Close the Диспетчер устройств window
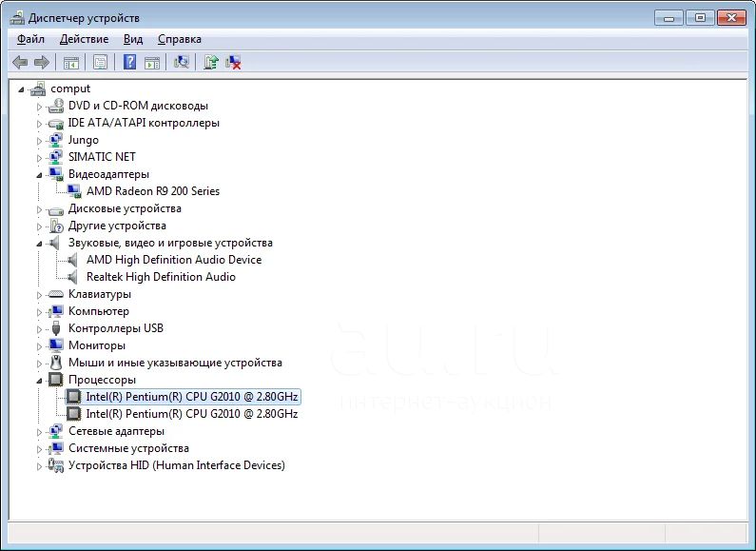The width and height of the screenshot is (756, 551). coord(731,18)
